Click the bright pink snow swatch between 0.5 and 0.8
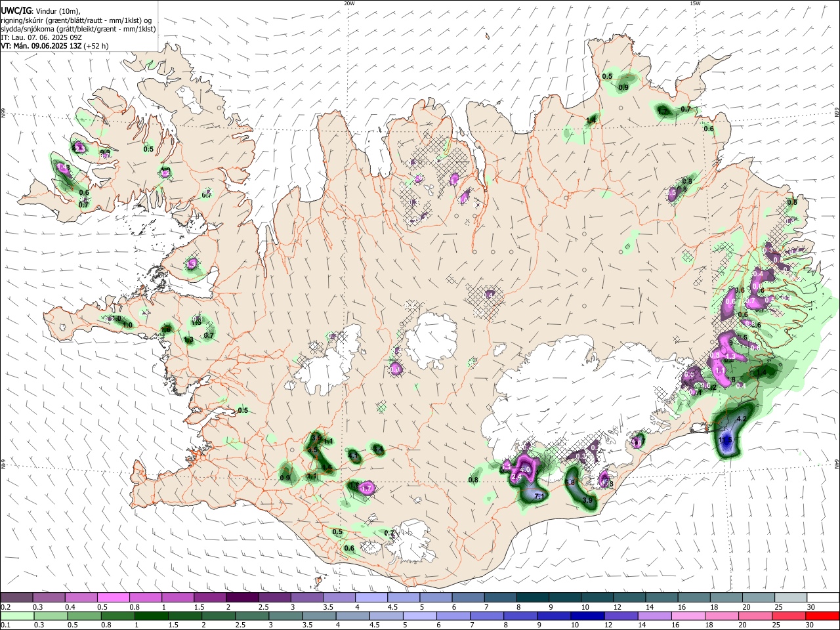 (113, 598)
